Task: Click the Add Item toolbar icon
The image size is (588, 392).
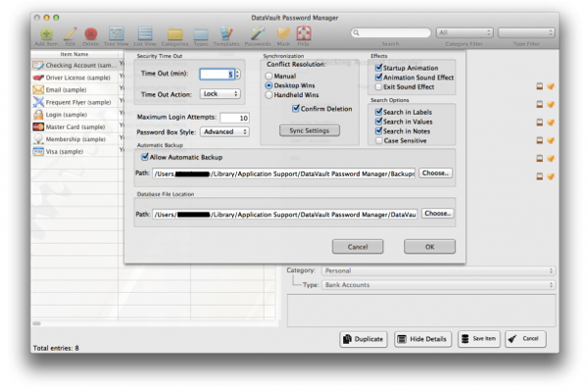Action: coord(46,34)
